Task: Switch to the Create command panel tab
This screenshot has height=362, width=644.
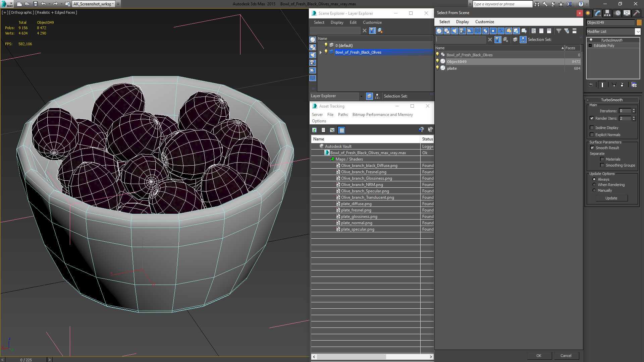Action: [588, 13]
